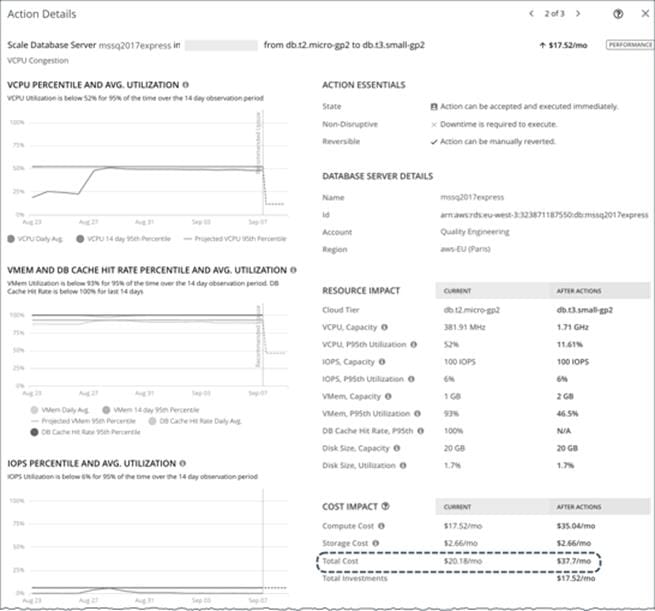The width and height of the screenshot is (655, 611).
Task: Click current Total Cost $20.18/mo
Action: pos(463,561)
